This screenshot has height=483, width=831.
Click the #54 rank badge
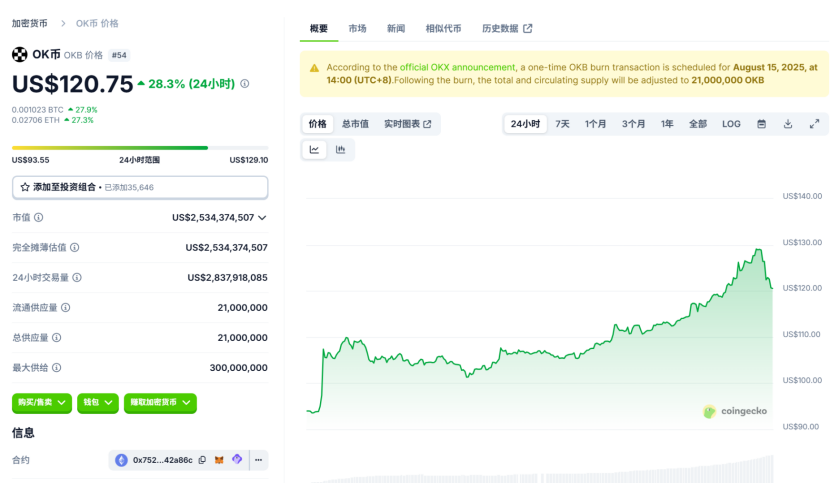click(x=119, y=55)
